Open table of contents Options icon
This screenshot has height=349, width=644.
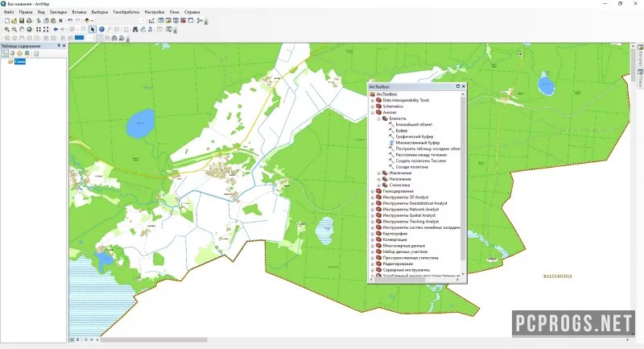[x=35, y=53]
